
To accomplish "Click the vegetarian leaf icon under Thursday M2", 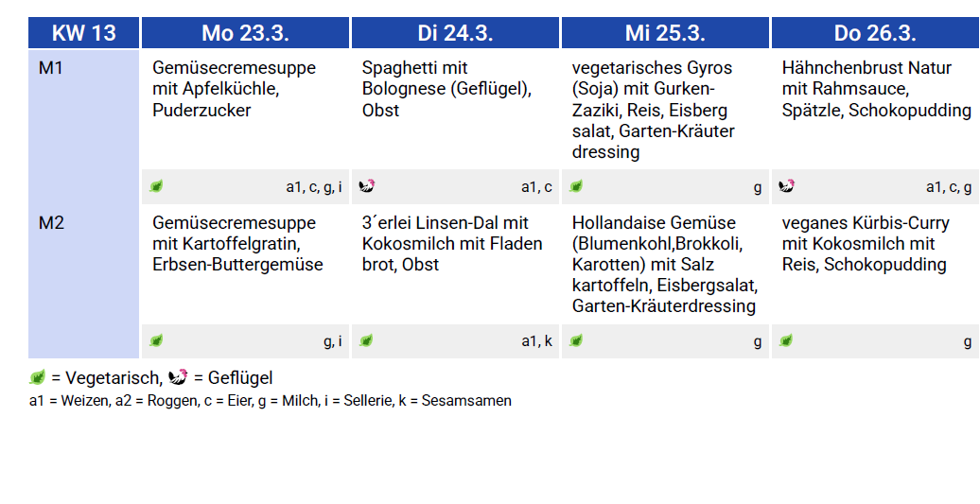I will pos(786,340).
